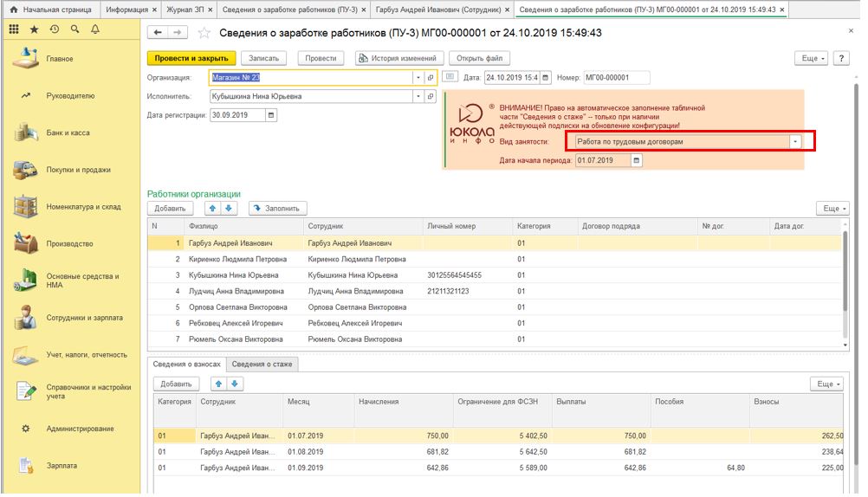Open calendar picker for Дата регистрации

click(x=270, y=115)
